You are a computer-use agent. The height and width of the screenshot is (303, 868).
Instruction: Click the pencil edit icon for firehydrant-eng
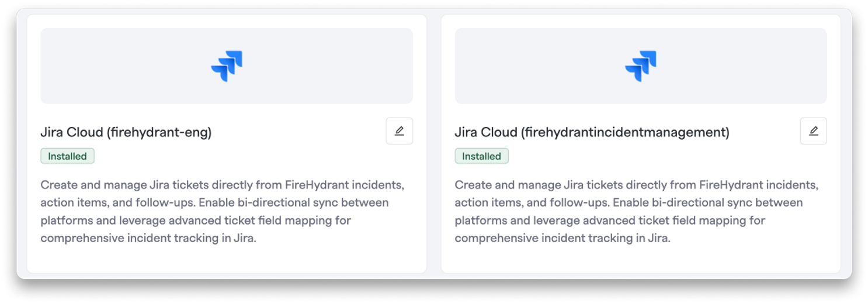pos(400,131)
